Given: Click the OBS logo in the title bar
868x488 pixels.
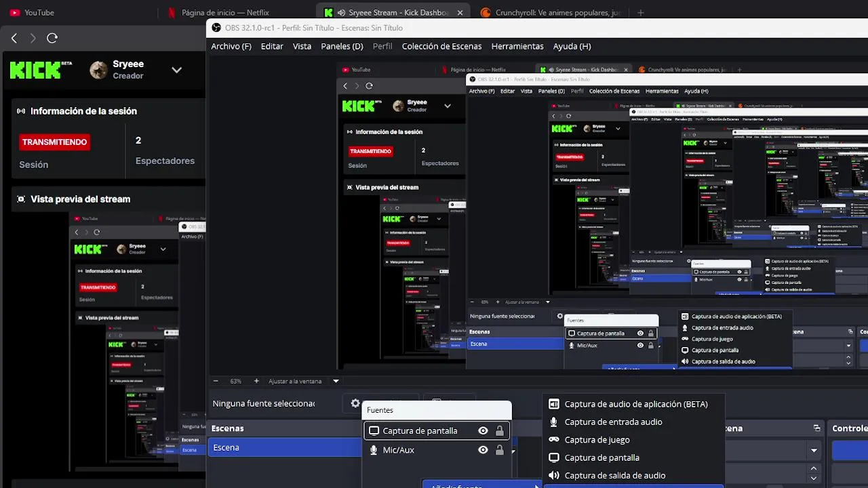Looking at the screenshot, I should (216, 28).
